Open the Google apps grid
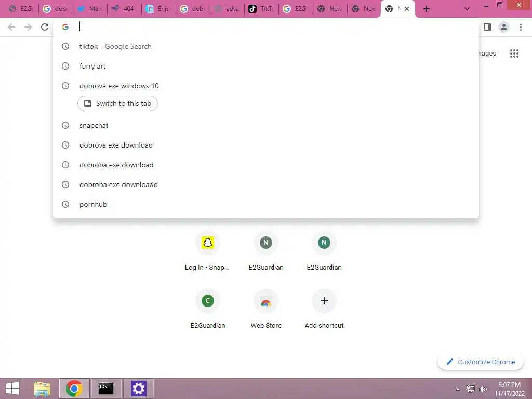 514,54
